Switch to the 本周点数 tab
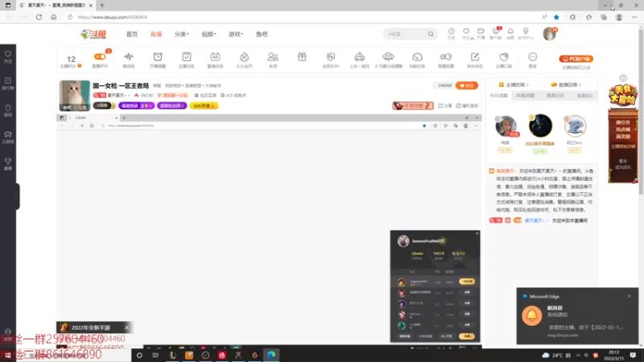Viewport: 644px width, 362px height. tap(525, 95)
